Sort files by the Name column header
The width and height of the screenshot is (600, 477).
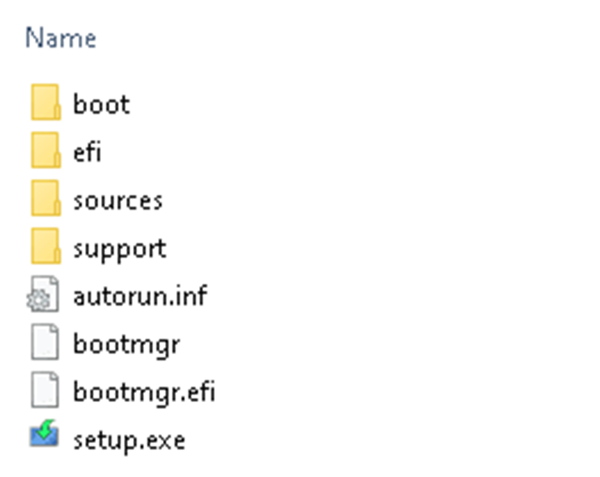(x=61, y=39)
